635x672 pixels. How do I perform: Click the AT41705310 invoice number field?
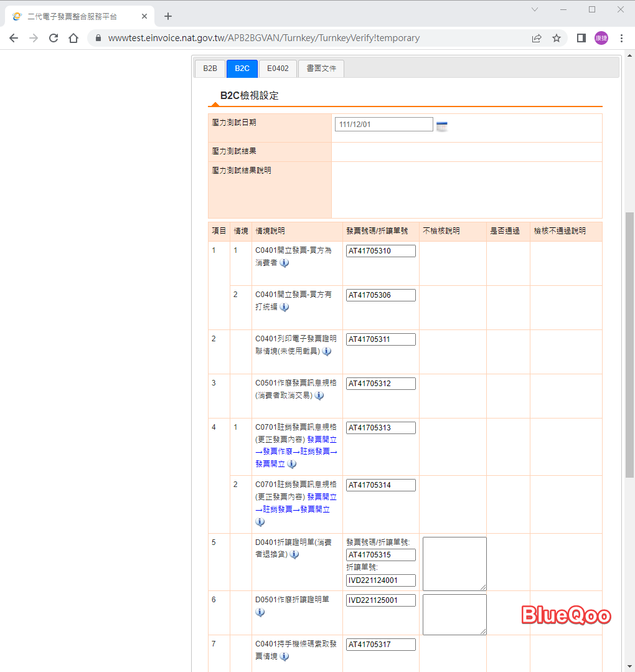(x=380, y=250)
